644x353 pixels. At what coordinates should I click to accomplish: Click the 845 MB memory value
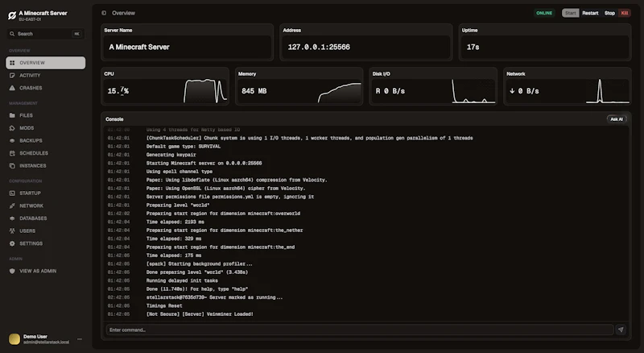pos(254,91)
